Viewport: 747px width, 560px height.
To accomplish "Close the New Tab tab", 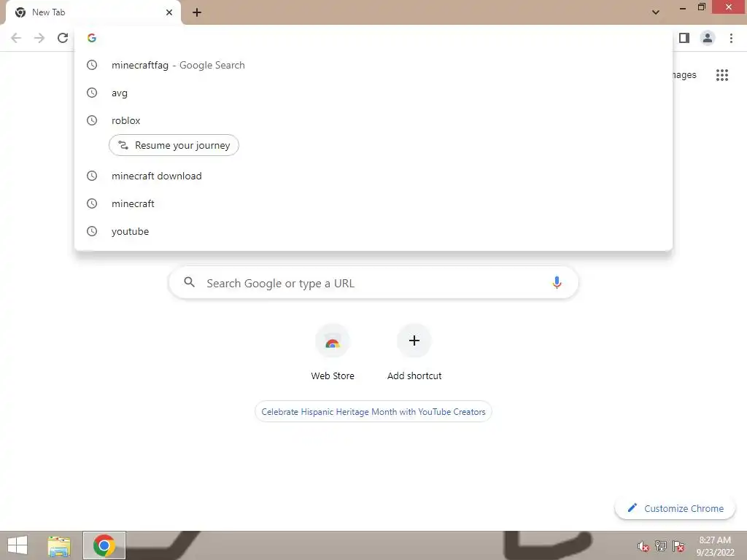I will pos(169,12).
